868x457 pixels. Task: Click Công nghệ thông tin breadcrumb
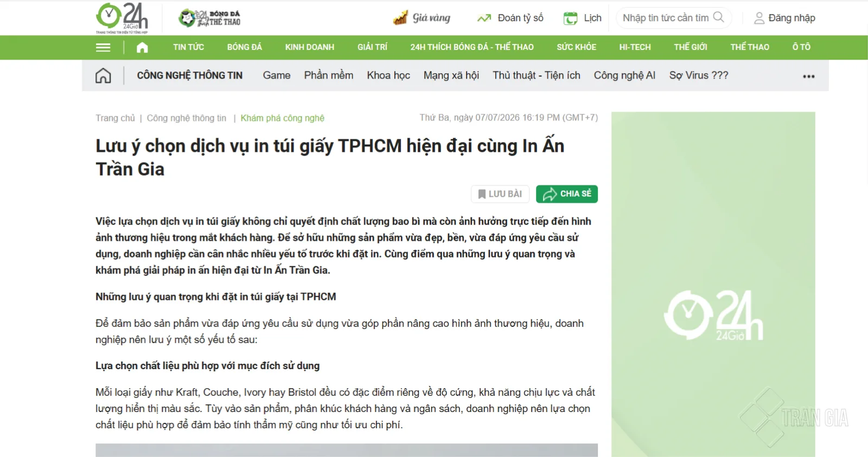click(x=187, y=118)
